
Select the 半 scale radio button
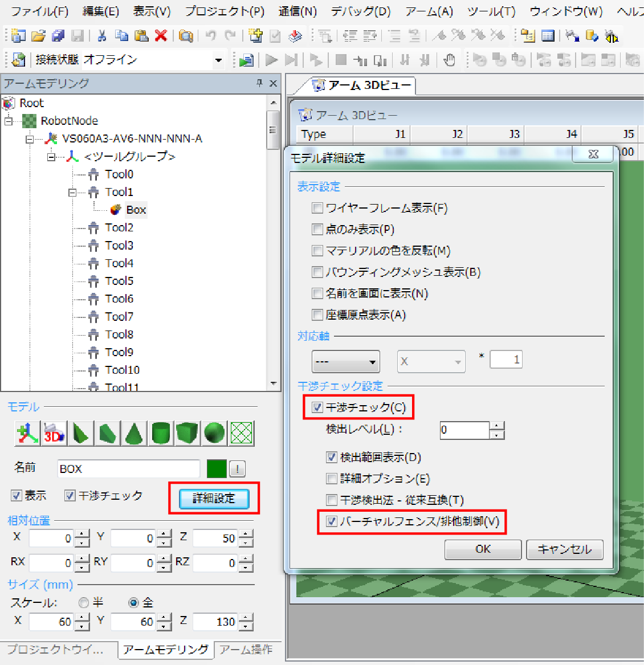pos(84,602)
